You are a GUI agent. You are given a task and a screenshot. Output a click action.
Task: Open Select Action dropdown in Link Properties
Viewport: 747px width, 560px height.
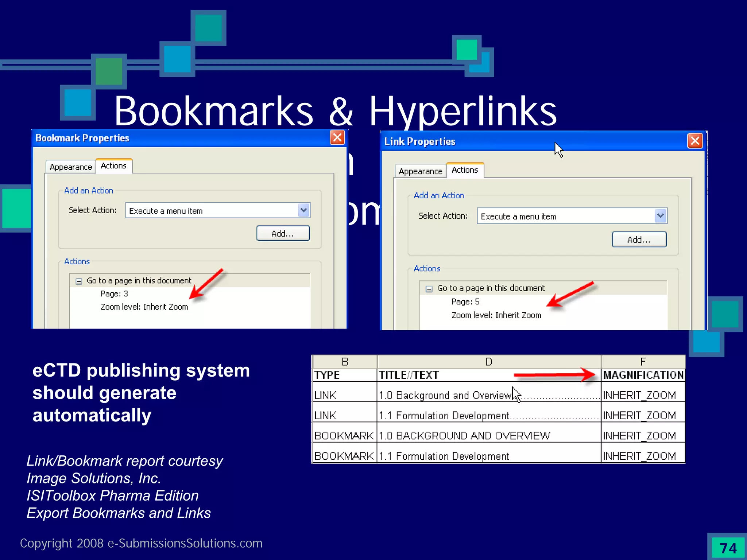[660, 216]
